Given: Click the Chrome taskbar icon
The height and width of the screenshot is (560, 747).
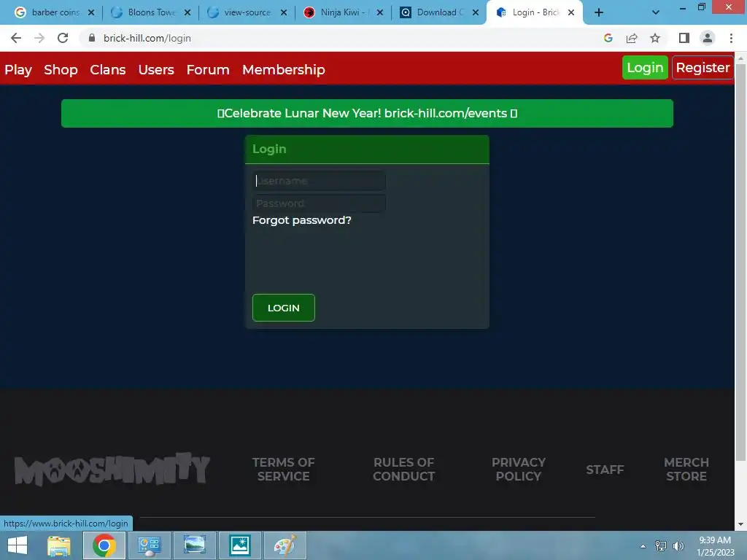Looking at the screenshot, I should (x=104, y=545).
